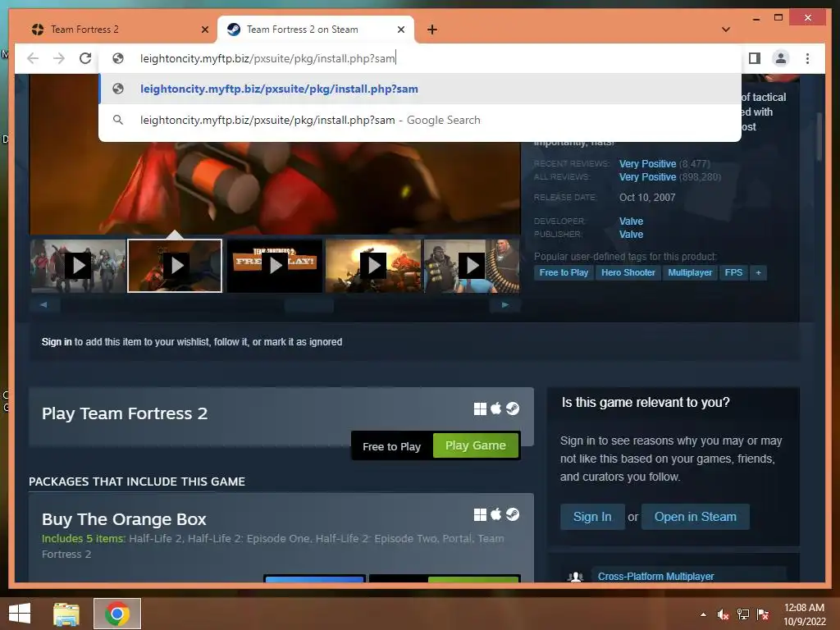
Task: Play the fourth explosion video thumbnail
Action: [373, 266]
